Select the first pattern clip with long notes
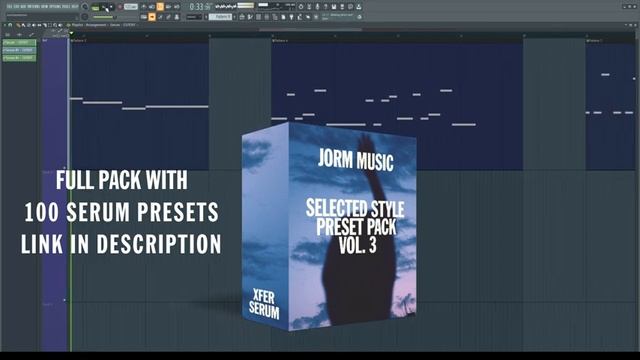 139,106
